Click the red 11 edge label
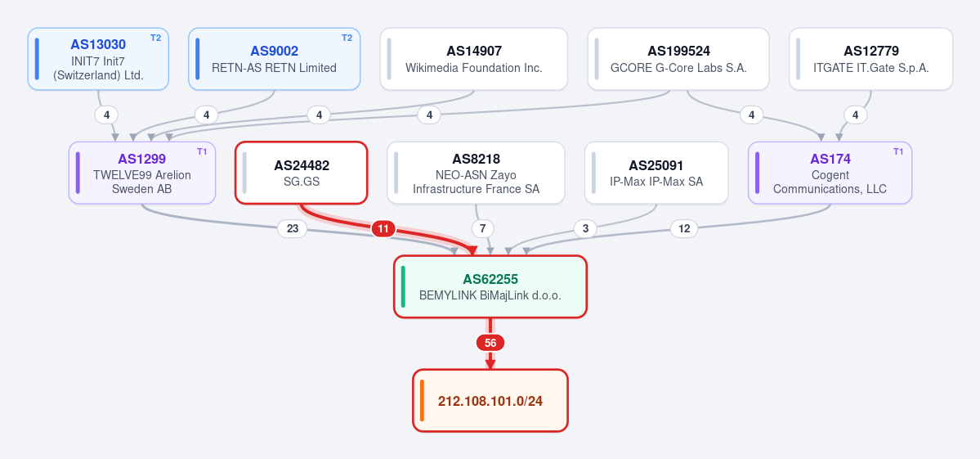980x459 pixels. tap(383, 229)
